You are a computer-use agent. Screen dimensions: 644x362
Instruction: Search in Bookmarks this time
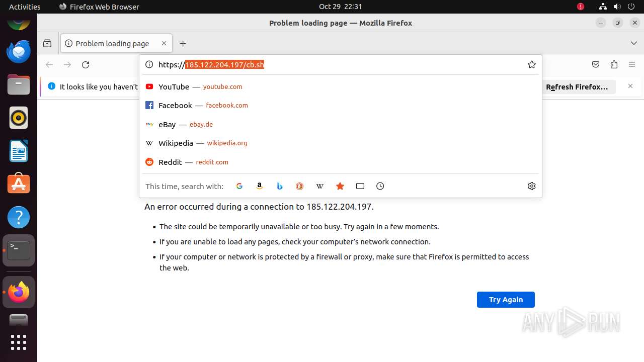[x=340, y=186]
